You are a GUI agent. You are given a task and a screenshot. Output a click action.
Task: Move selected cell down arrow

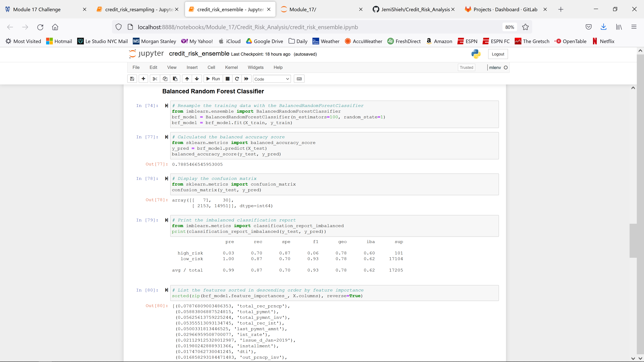point(197,79)
